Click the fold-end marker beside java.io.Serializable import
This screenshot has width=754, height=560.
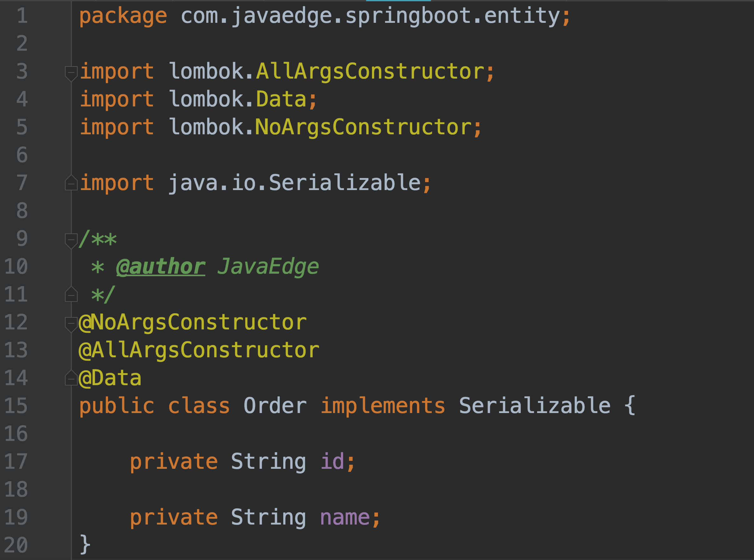pyautogui.click(x=71, y=183)
